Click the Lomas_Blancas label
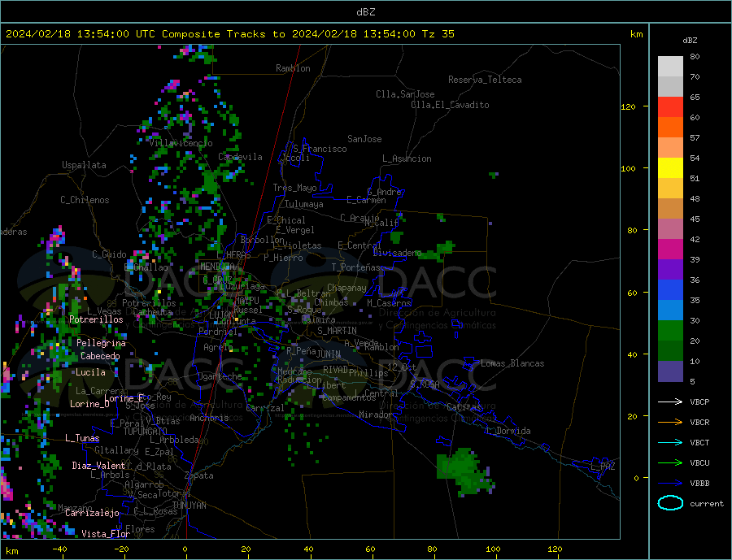The height and width of the screenshot is (560, 732). click(512, 363)
